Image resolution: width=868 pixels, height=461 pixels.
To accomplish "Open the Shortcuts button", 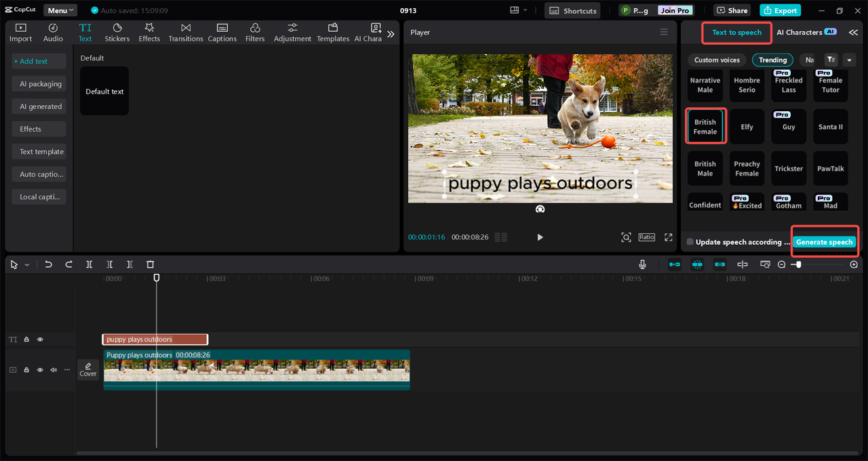I will coord(572,10).
